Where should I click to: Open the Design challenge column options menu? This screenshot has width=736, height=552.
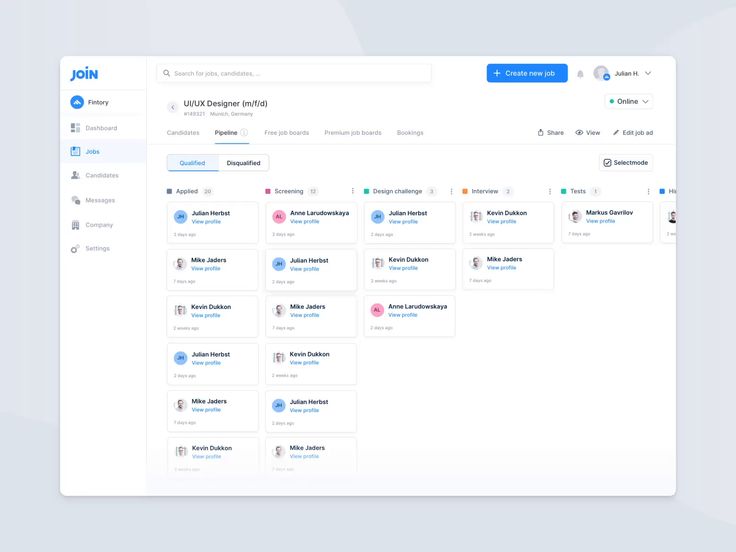click(x=451, y=191)
